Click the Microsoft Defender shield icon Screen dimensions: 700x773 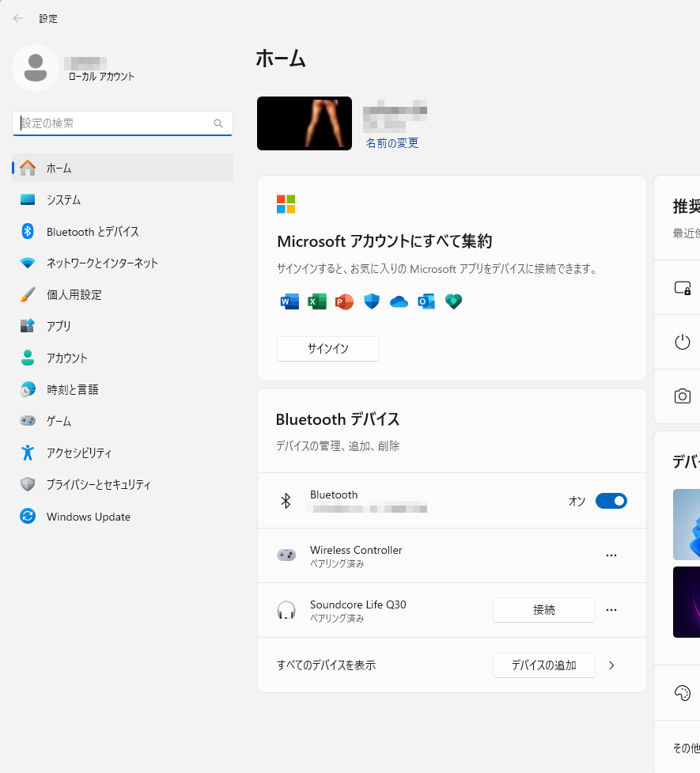pos(372,301)
